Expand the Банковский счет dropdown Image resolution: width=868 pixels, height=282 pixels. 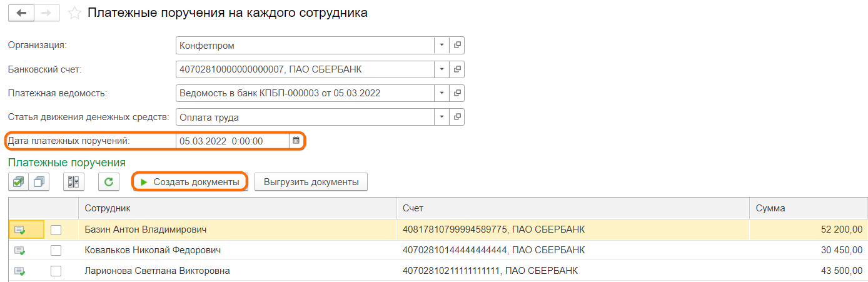click(x=442, y=69)
